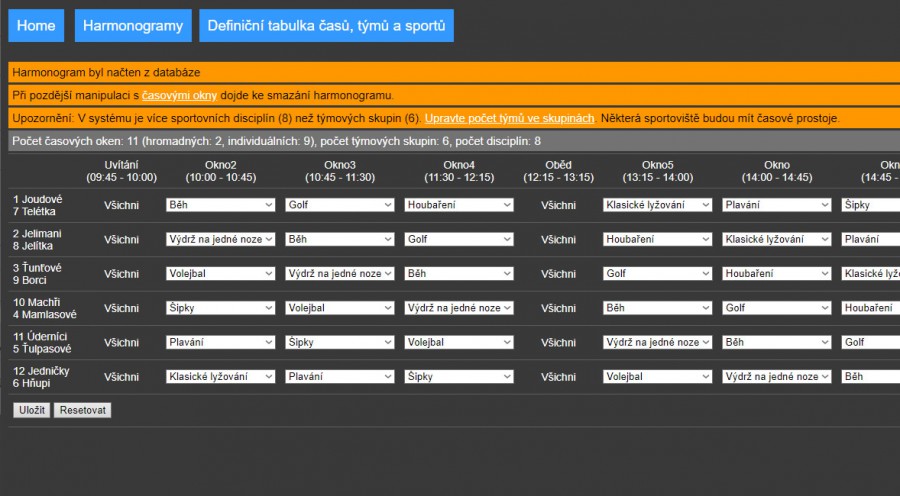
Task: Expand Okno3 Volejbal dropdown for Machři
Action: [340, 308]
